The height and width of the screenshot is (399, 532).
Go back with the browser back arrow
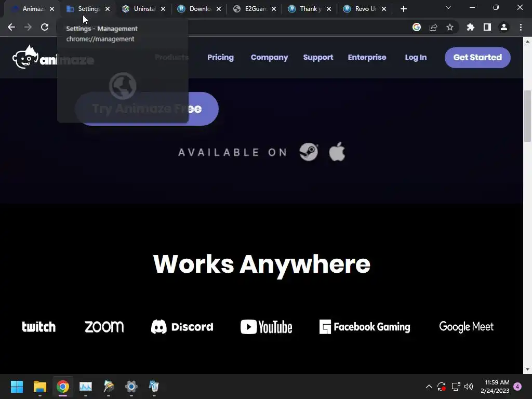11,27
